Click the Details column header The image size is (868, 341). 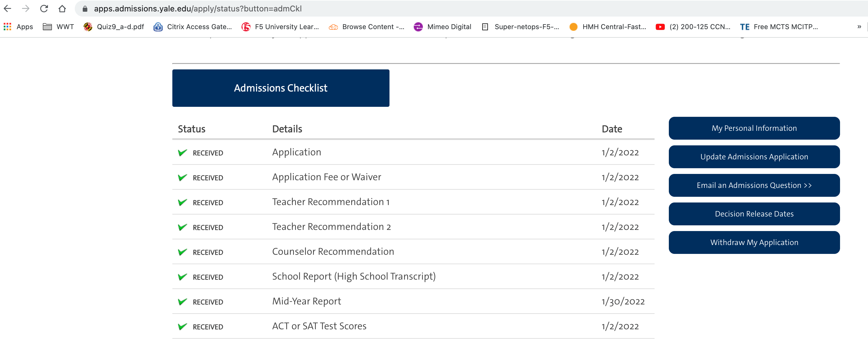[287, 129]
